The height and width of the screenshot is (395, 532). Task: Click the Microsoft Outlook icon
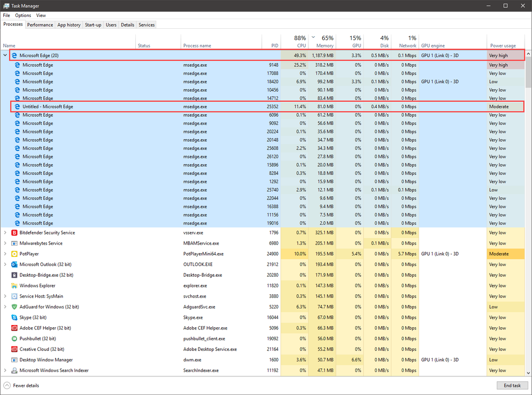coord(14,264)
